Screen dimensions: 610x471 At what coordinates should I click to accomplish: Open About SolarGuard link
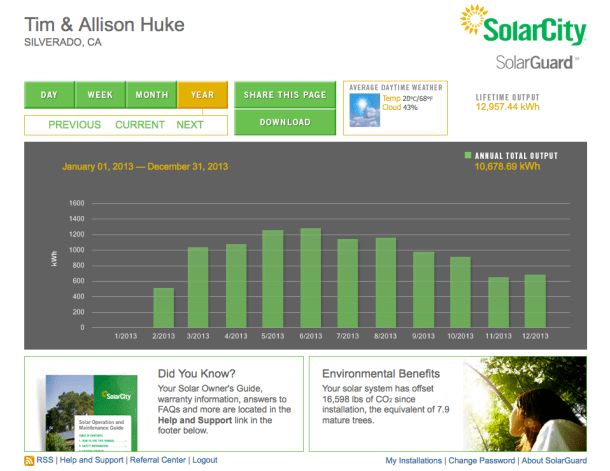pyautogui.click(x=554, y=460)
